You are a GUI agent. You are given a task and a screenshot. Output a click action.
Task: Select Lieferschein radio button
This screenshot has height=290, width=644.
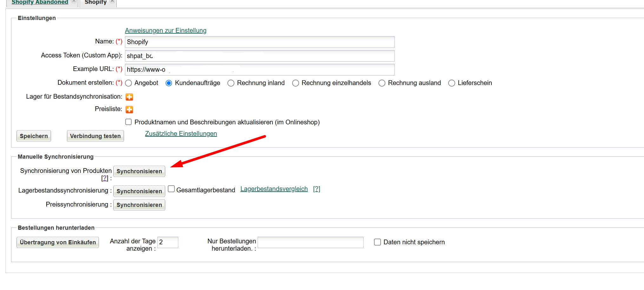coord(451,83)
